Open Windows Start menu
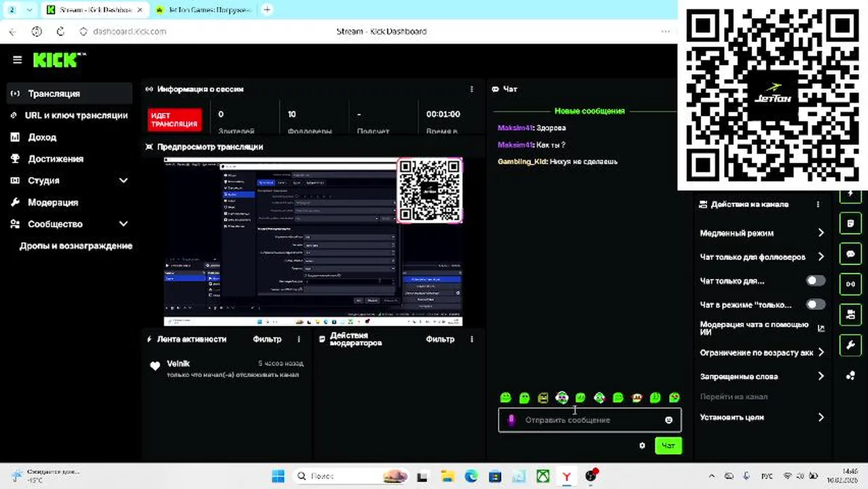 pos(278,476)
